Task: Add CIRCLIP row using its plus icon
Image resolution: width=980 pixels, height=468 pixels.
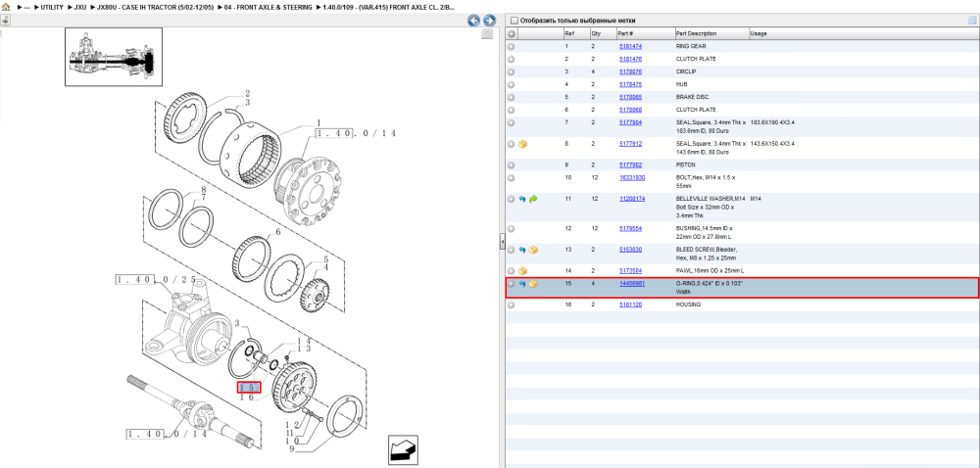Action: pyautogui.click(x=511, y=71)
